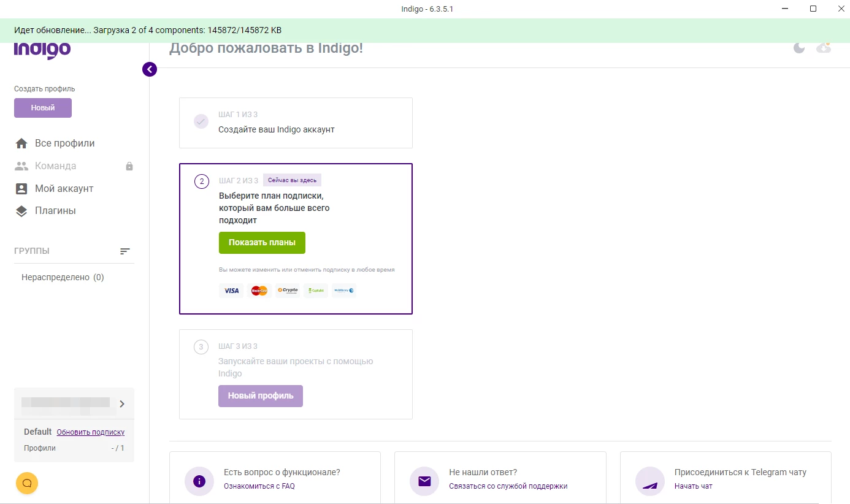Maximize the Indigo window
The height and width of the screenshot is (504, 850).
coord(813,9)
